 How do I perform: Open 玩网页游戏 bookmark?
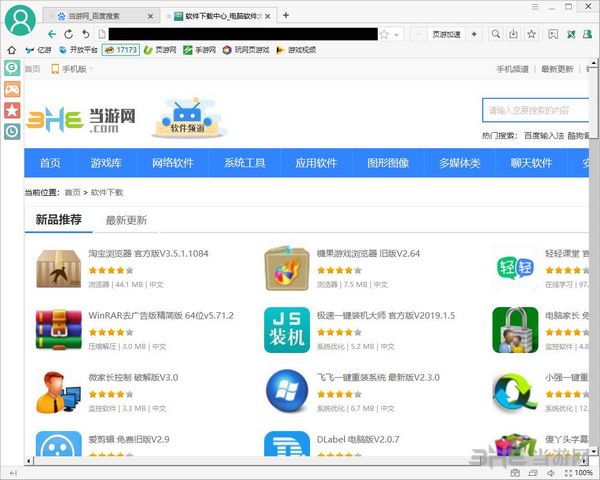point(246,50)
